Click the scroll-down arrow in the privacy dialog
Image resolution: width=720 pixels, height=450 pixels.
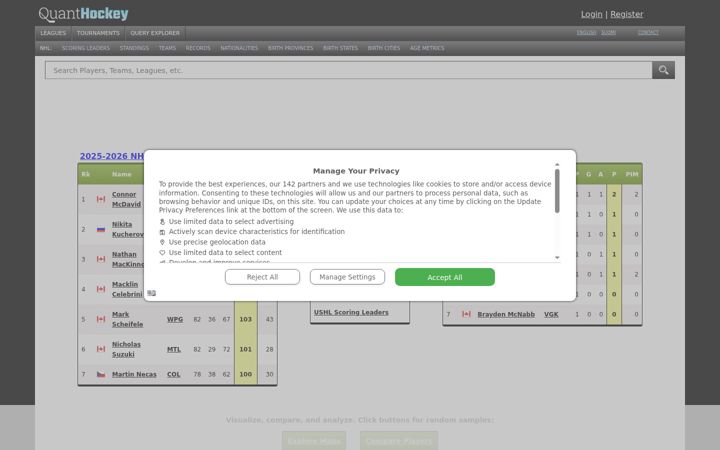pos(557,258)
